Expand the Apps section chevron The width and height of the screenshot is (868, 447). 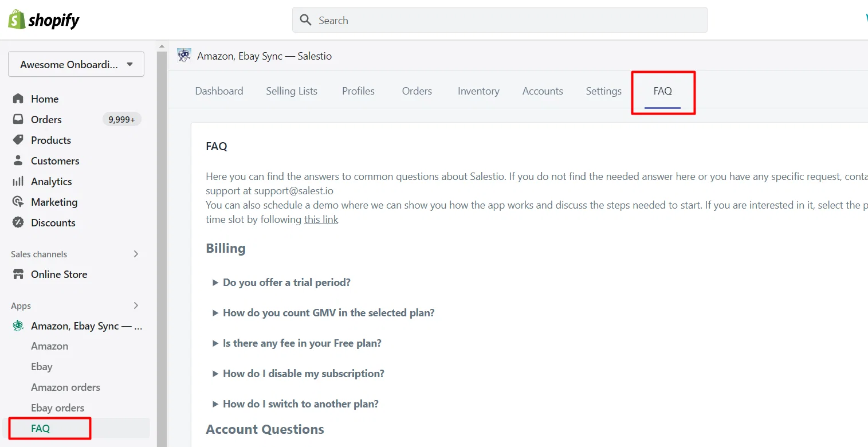136,305
